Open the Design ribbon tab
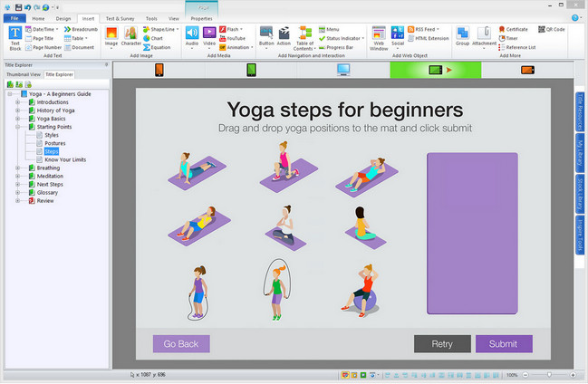 63,17
